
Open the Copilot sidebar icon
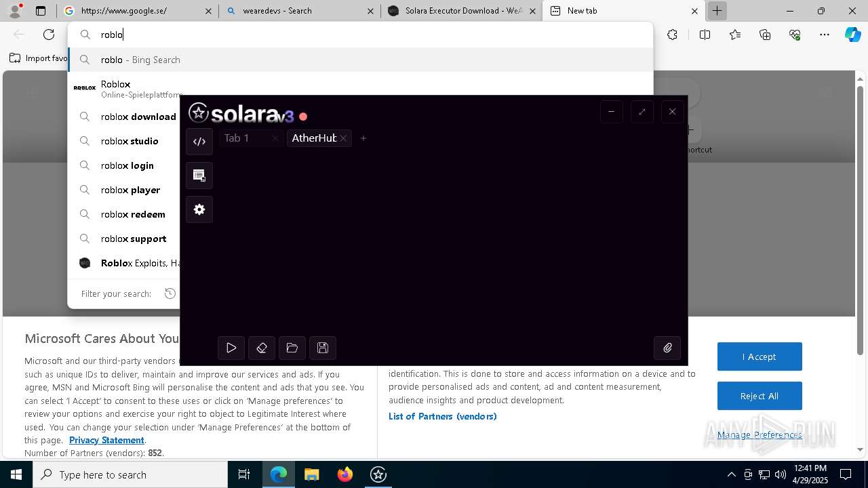tap(852, 35)
